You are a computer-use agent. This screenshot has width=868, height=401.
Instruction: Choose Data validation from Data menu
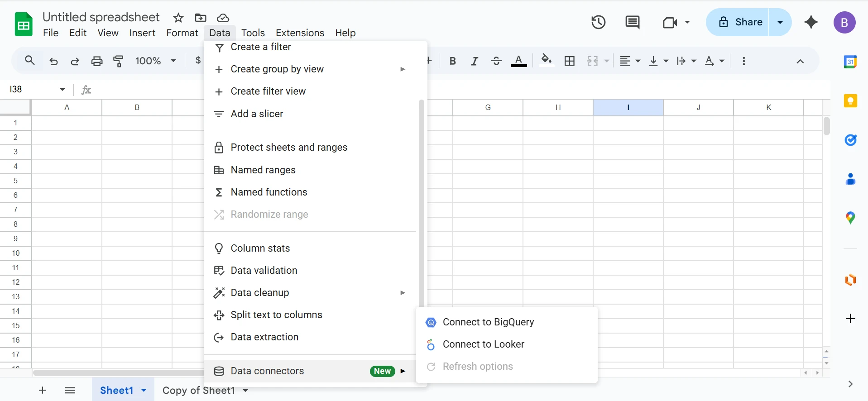point(264,271)
